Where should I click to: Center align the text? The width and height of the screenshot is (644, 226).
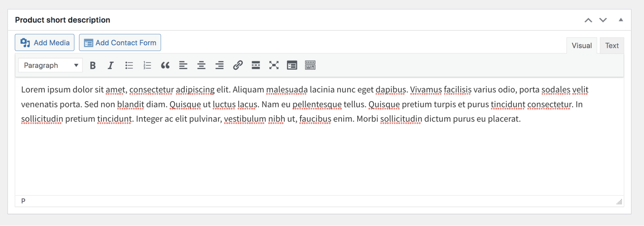201,66
